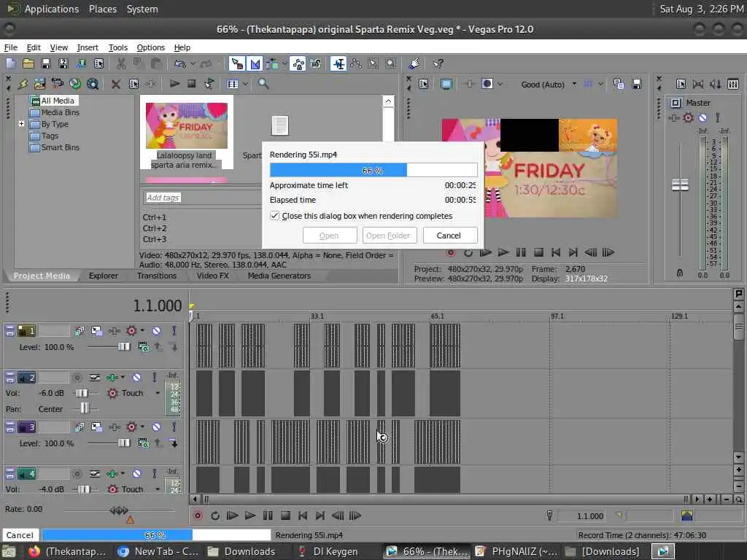Open the Tools menu
This screenshot has width=747, height=560.
[117, 47]
